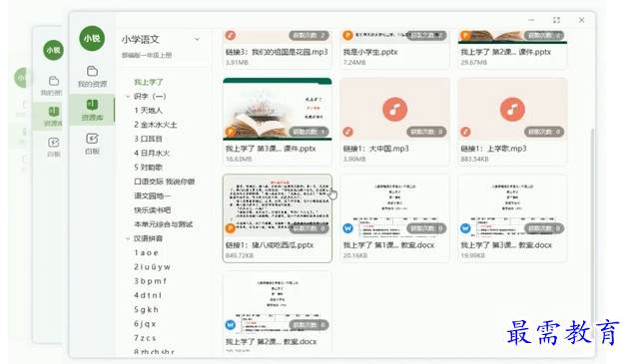The width and height of the screenshot is (628, 364).
Task: Open the 白板 whiteboard tool in front window
Action: [92, 144]
